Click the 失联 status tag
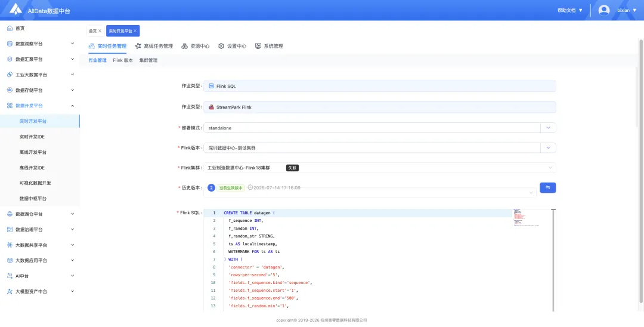 coord(292,168)
